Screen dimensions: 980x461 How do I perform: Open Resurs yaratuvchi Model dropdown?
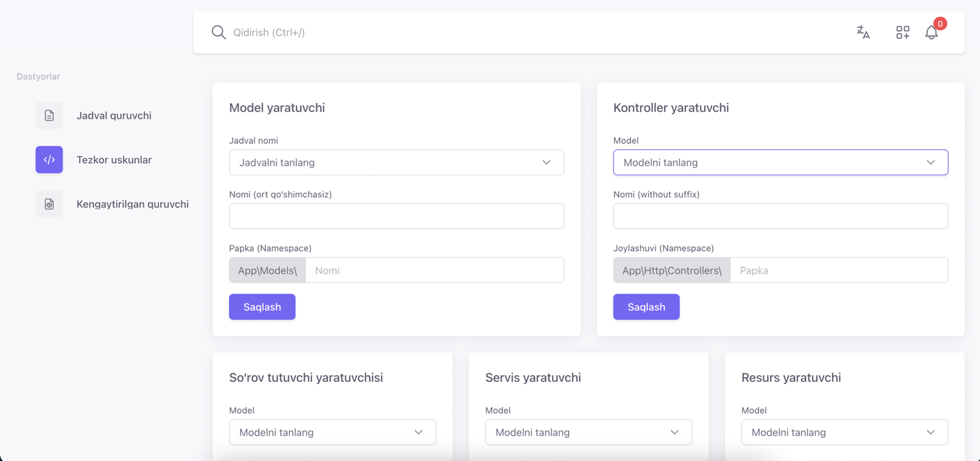tap(844, 432)
